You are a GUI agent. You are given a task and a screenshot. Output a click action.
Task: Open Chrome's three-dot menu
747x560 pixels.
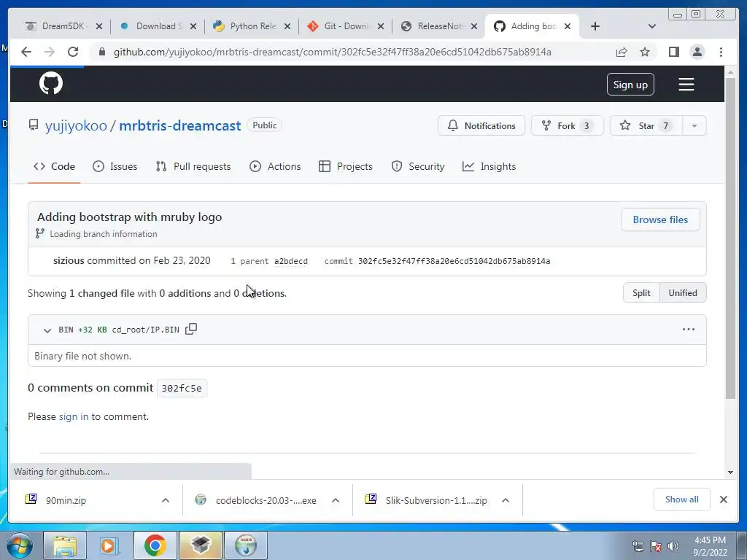point(721,52)
